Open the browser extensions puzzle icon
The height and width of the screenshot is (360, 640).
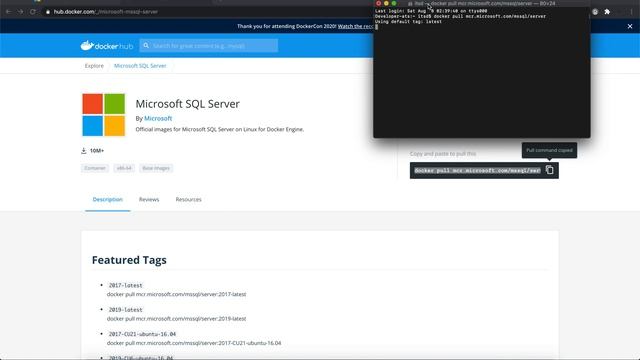(x=607, y=12)
